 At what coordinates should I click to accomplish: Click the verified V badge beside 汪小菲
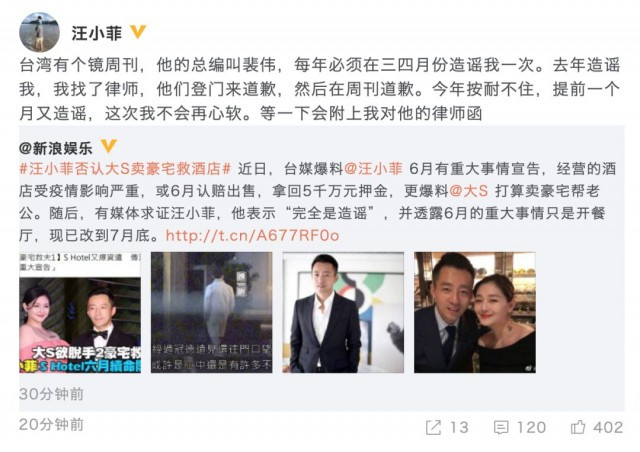click(138, 32)
